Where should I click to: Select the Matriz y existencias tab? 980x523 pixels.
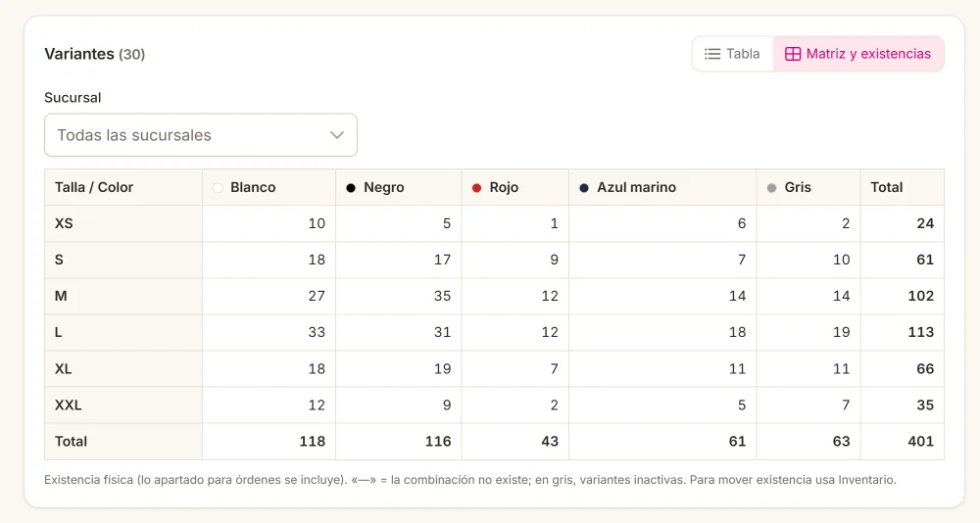tap(858, 54)
